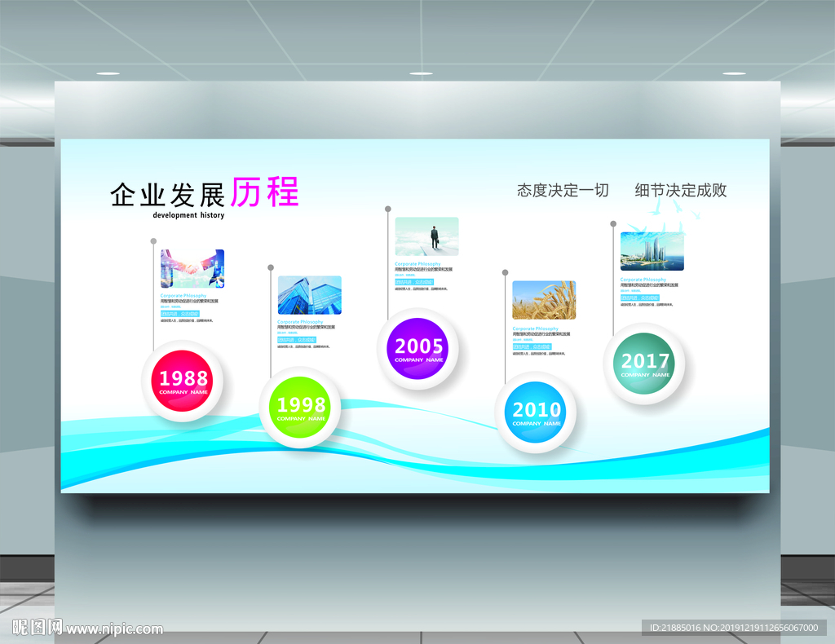835x644 pixels.
Task: Open the businessman on clouds thumbnail
Action: 426,237
